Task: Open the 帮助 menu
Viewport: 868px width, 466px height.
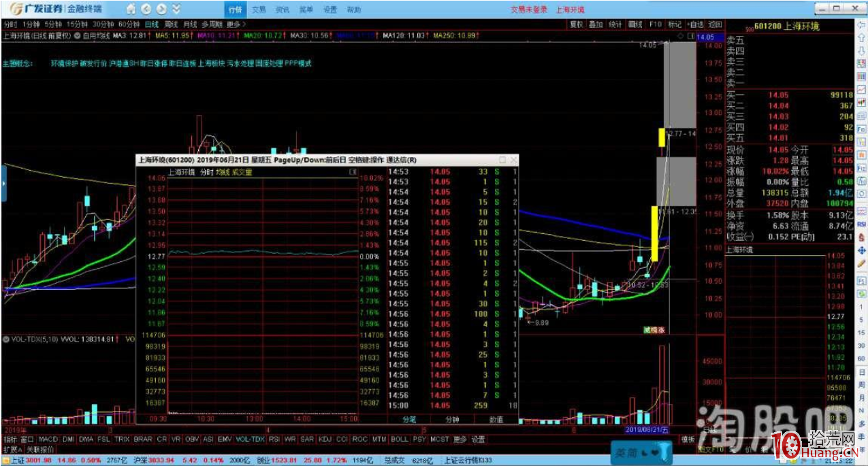Action: pyautogui.click(x=354, y=10)
